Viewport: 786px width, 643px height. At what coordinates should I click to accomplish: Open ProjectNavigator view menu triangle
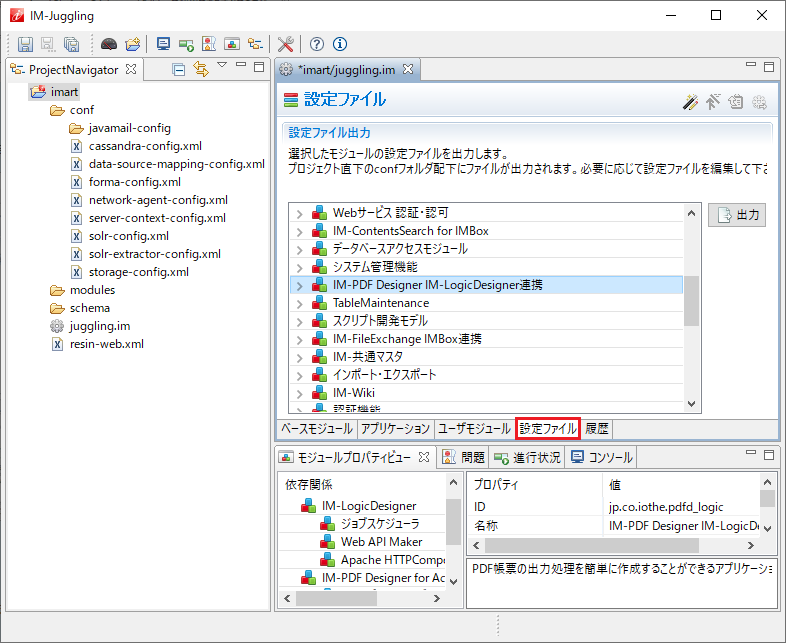[222, 65]
